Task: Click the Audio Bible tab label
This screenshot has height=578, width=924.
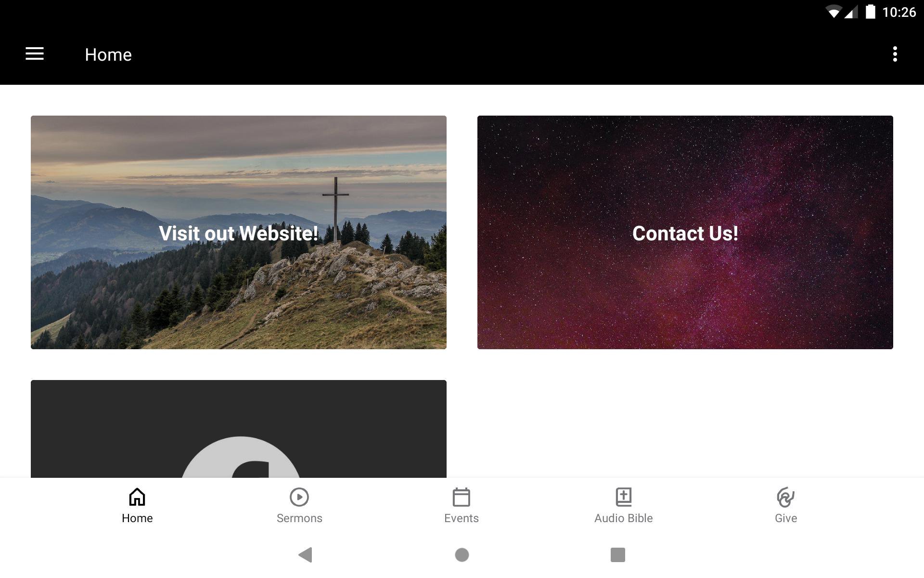Action: tap(624, 518)
